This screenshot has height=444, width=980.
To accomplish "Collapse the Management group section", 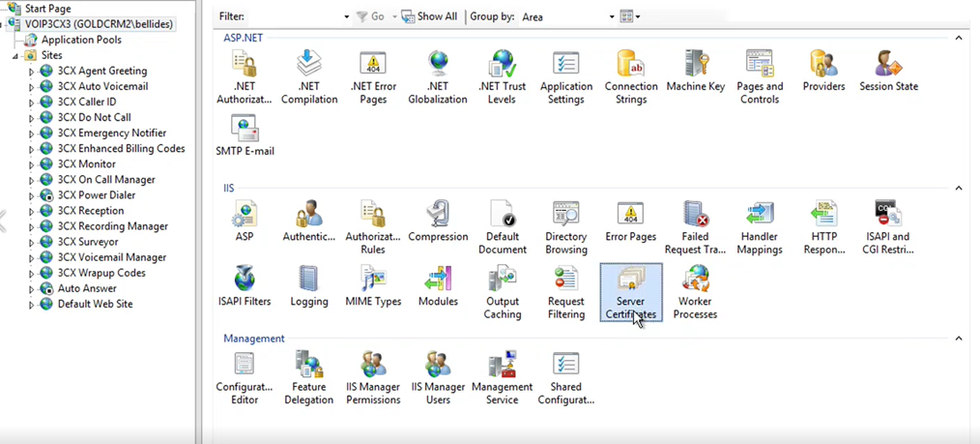I will click(959, 339).
